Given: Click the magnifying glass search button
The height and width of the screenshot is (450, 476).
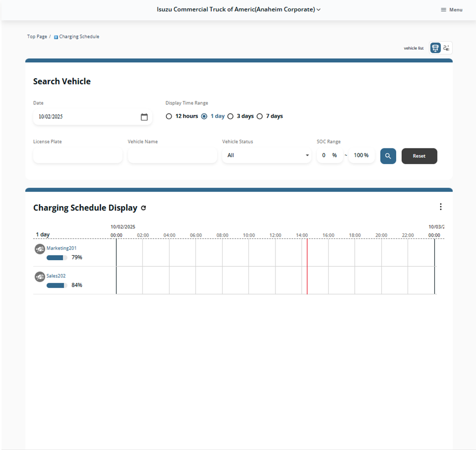Looking at the screenshot, I should 388,156.
